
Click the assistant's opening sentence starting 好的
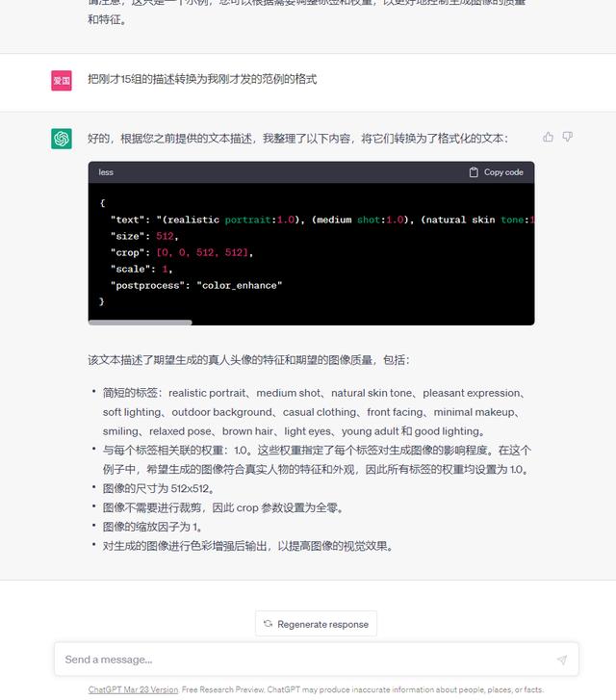(298, 138)
